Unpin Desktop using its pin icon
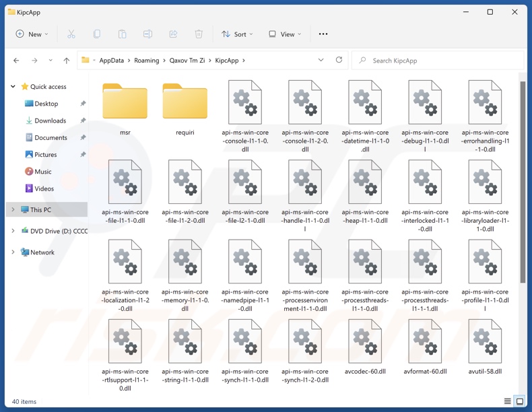 click(83, 104)
